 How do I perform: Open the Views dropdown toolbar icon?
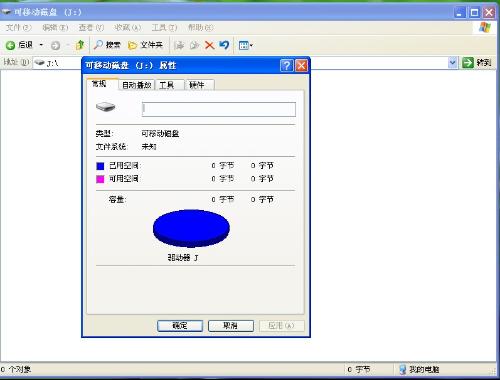coord(246,45)
